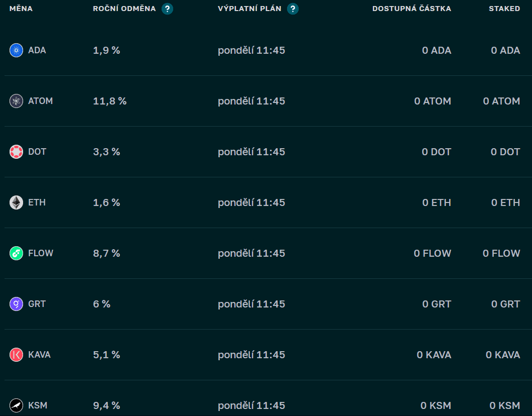Sort by the Staked column header
Screen dimensions: 532x416
click(x=504, y=9)
